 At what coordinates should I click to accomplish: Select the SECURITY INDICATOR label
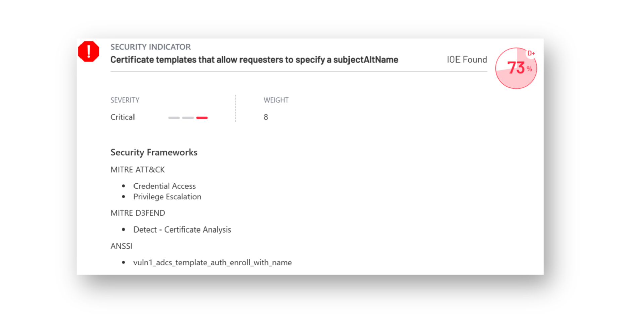click(x=150, y=47)
